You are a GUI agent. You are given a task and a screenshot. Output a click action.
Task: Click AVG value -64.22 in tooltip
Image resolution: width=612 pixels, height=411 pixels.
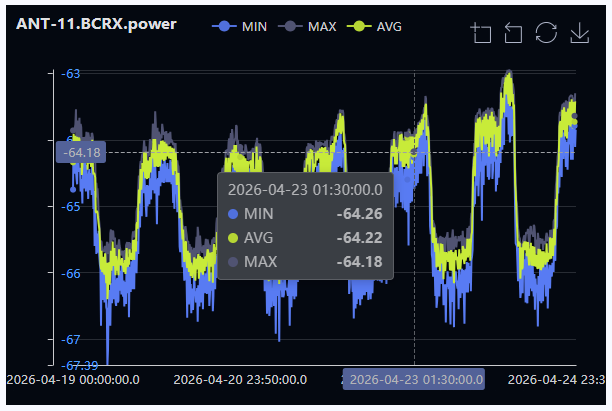(359, 238)
